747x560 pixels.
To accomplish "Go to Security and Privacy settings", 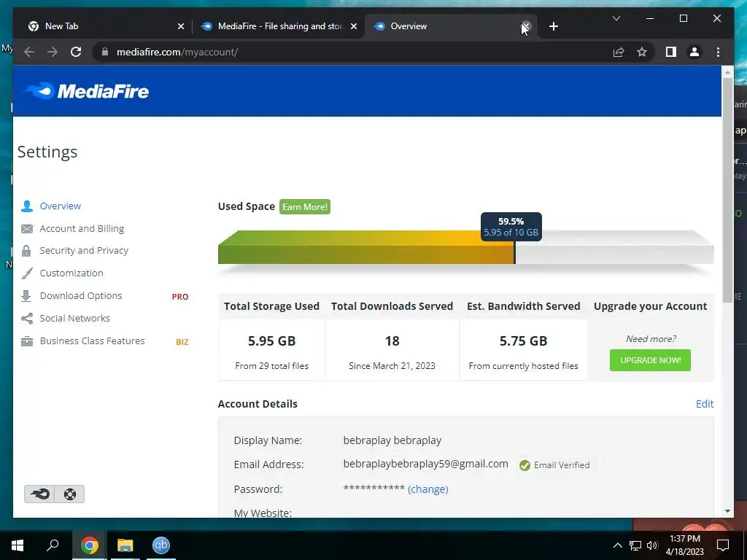I will 84,251.
